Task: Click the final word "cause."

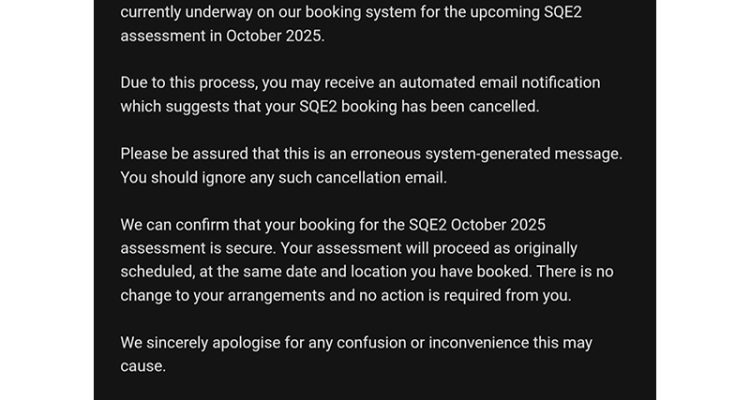Action: [x=142, y=365]
